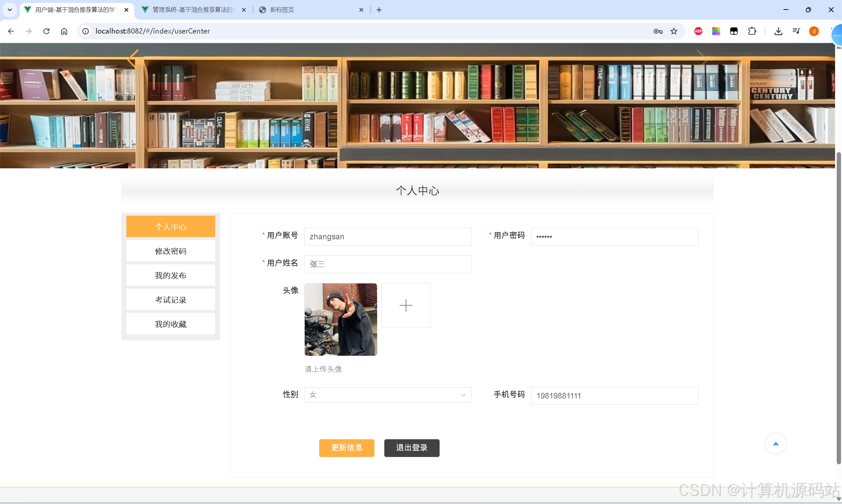The width and height of the screenshot is (842, 504).
Task: Reload the current page
Action: [x=46, y=31]
